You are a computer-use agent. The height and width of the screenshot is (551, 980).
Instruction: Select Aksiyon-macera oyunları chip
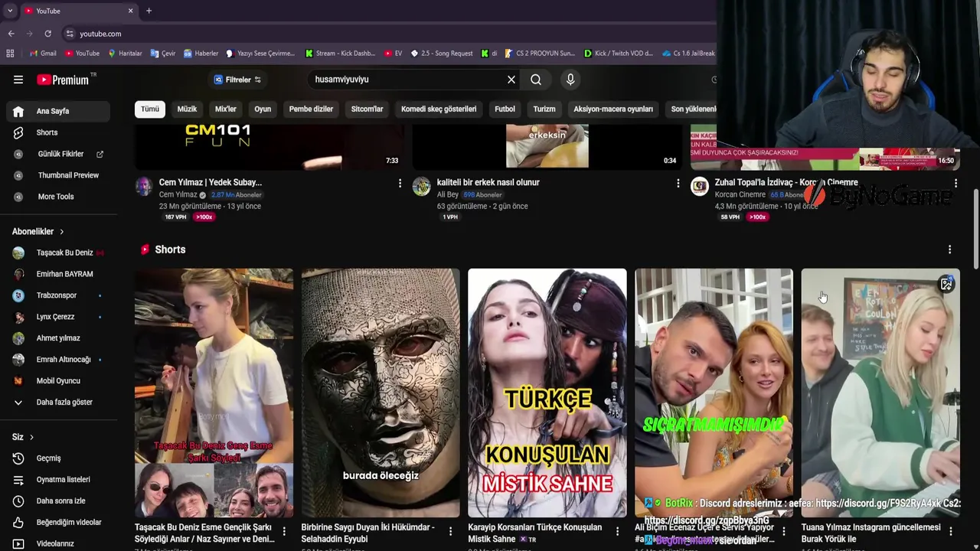pyautogui.click(x=613, y=109)
